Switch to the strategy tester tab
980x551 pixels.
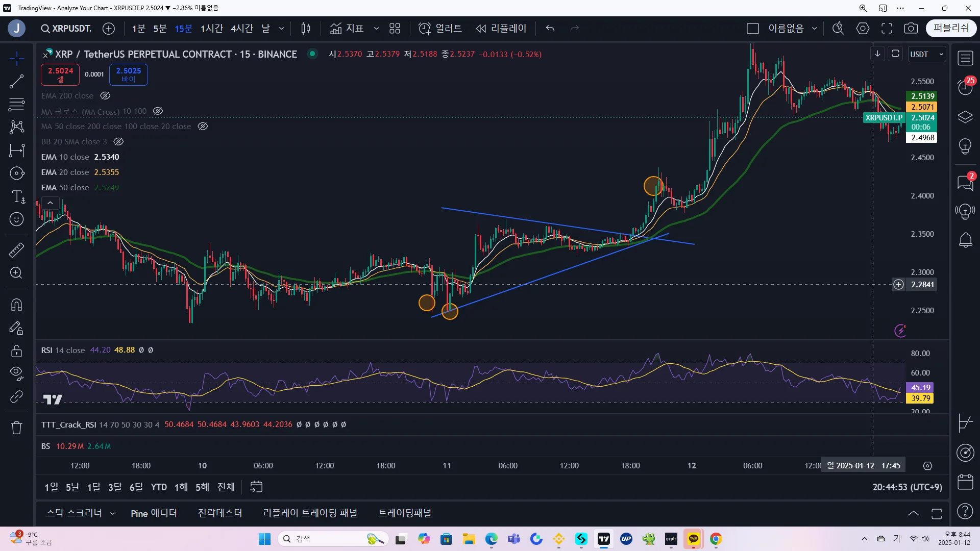(x=220, y=513)
